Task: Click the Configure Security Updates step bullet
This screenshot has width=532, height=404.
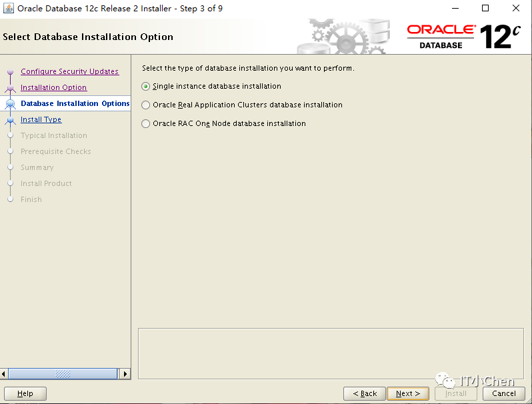Action: [x=10, y=71]
